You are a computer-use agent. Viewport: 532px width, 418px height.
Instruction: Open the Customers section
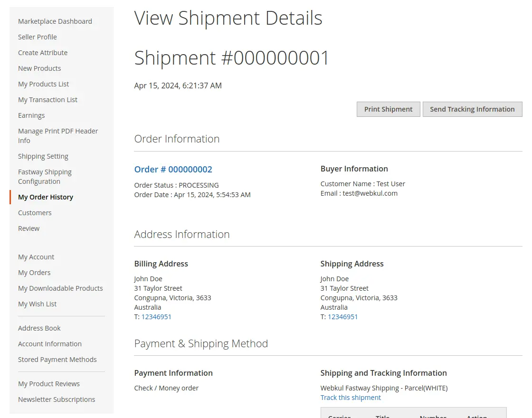click(35, 213)
